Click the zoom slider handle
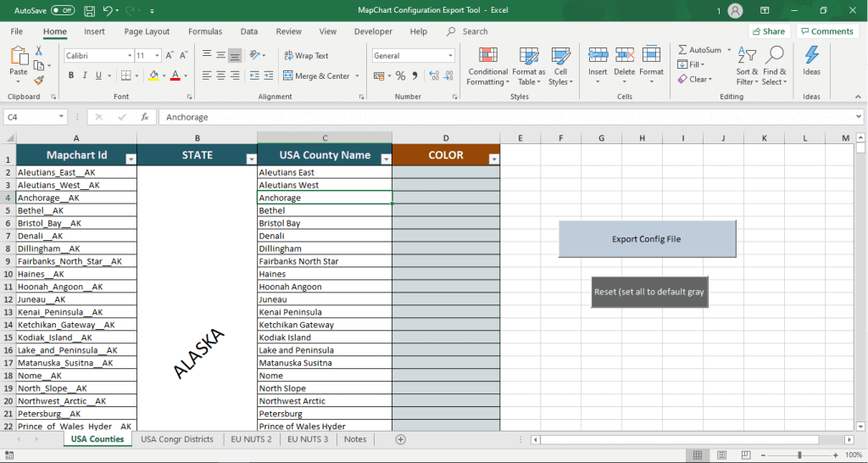The height and width of the screenshot is (463, 868). [x=798, y=455]
